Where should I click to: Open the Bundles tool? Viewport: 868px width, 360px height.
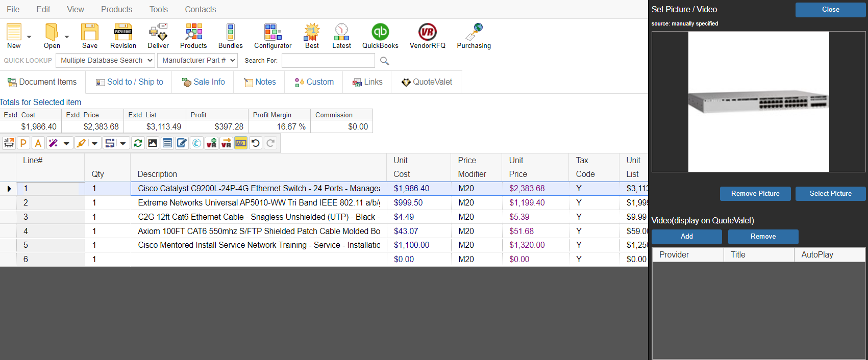pos(230,36)
